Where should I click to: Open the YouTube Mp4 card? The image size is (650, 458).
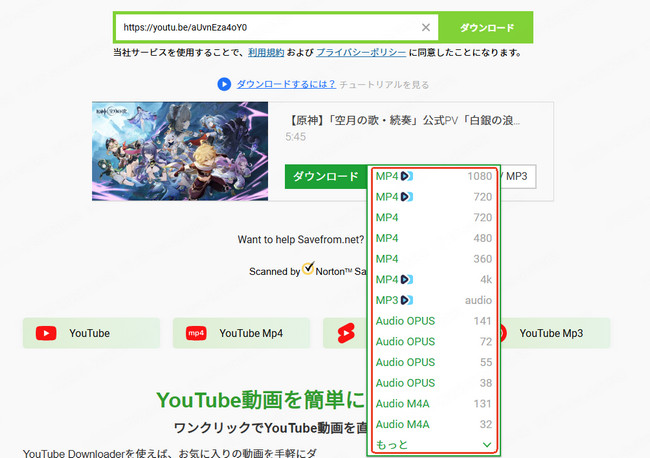(x=241, y=333)
